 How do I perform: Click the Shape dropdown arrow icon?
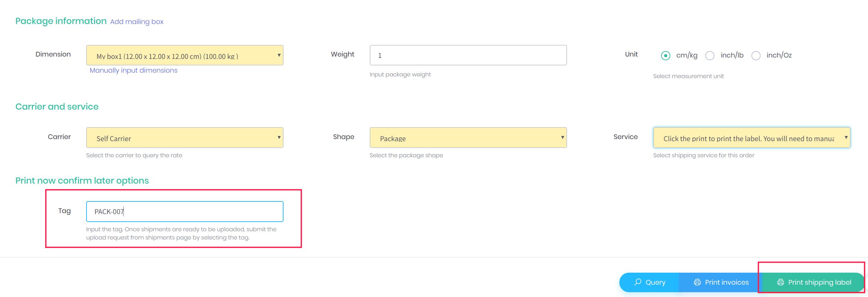pos(562,137)
